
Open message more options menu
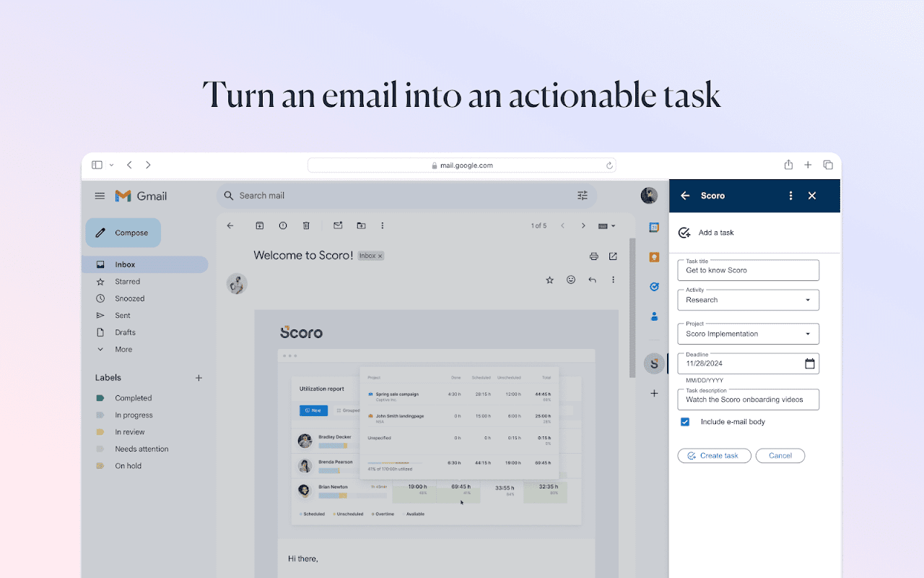tap(613, 280)
